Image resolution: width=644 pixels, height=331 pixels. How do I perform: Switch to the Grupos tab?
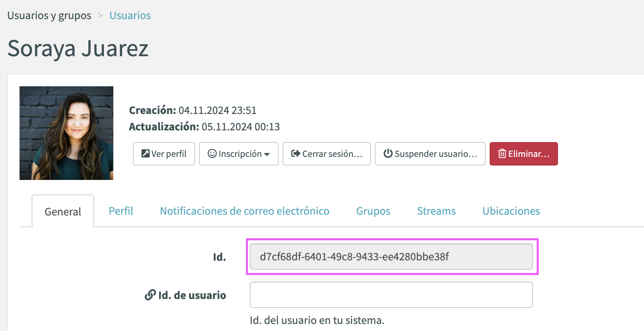tap(373, 211)
